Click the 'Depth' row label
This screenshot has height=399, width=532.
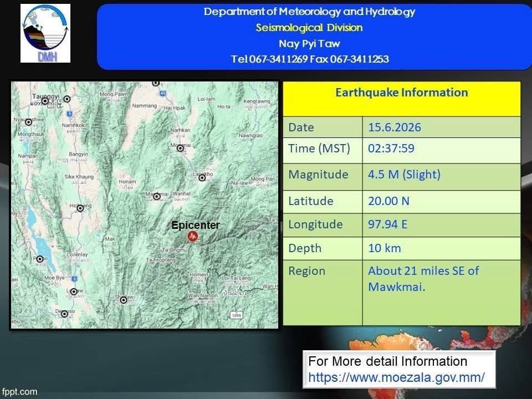pyautogui.click(x=305, y=248)
